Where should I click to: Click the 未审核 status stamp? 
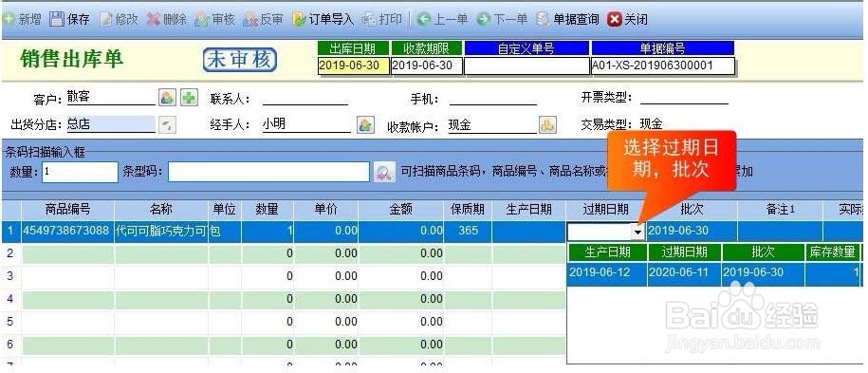pyautogui.click(x=240, y=59)
